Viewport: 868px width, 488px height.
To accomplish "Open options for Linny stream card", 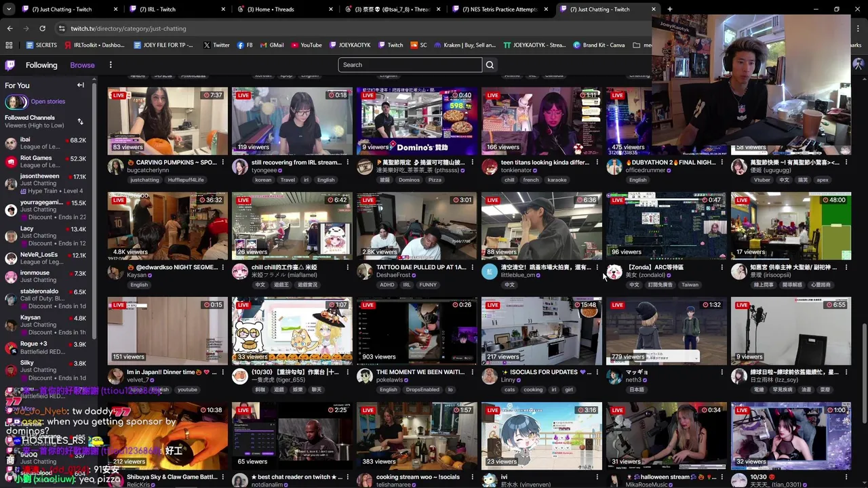I will tap(597, 373).
